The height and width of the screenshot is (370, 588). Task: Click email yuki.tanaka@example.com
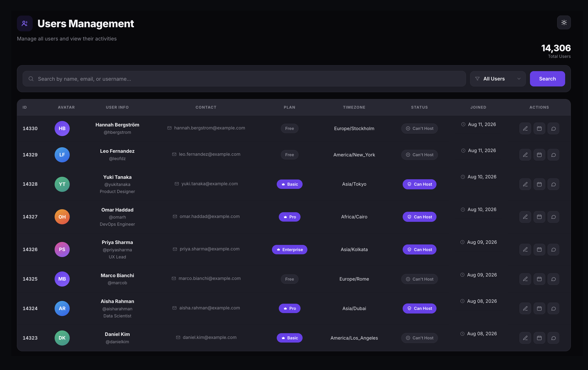point(209,184)
